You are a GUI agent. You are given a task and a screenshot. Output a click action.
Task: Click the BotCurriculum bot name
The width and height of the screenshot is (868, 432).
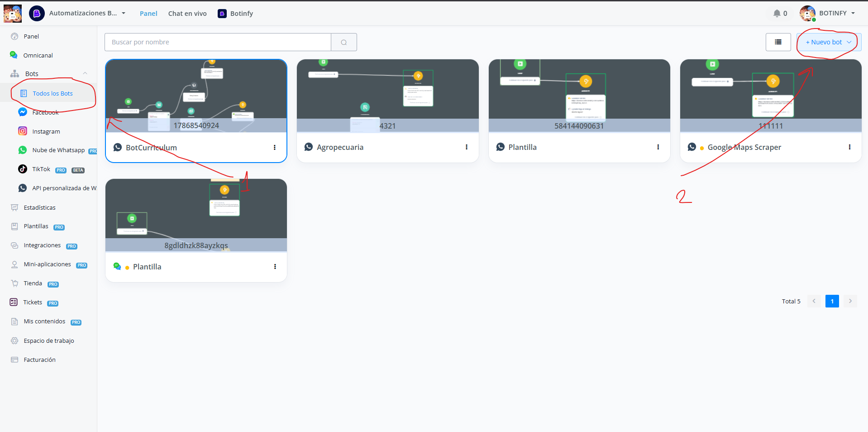(x=151, y=148)
